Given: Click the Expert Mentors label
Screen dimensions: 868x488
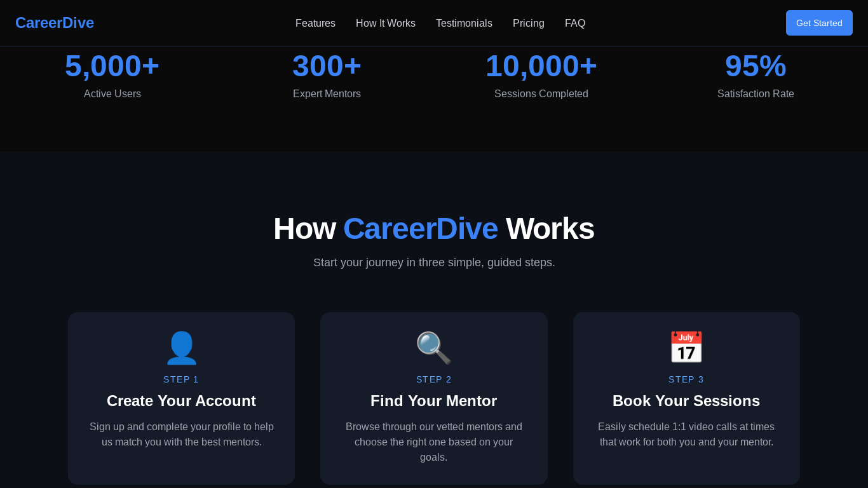Looking at the screenshot, I should click(x=327, y=94).
